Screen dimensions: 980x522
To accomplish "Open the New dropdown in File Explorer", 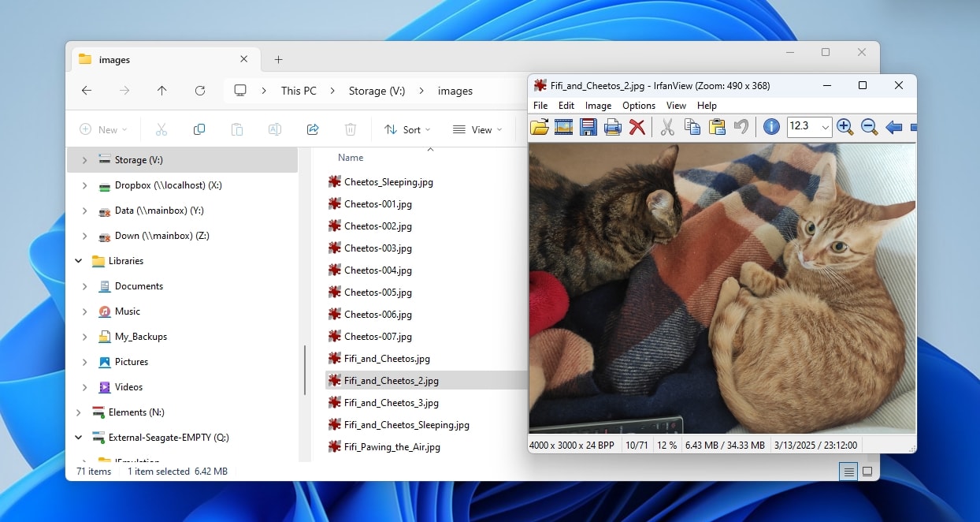I will (x=103, y=129).
